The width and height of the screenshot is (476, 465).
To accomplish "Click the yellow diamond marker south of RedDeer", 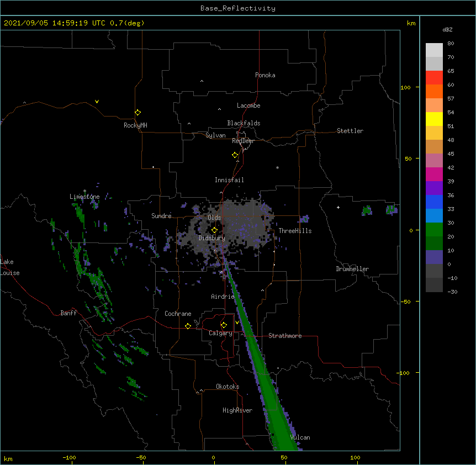I will [x=235, y=155].
